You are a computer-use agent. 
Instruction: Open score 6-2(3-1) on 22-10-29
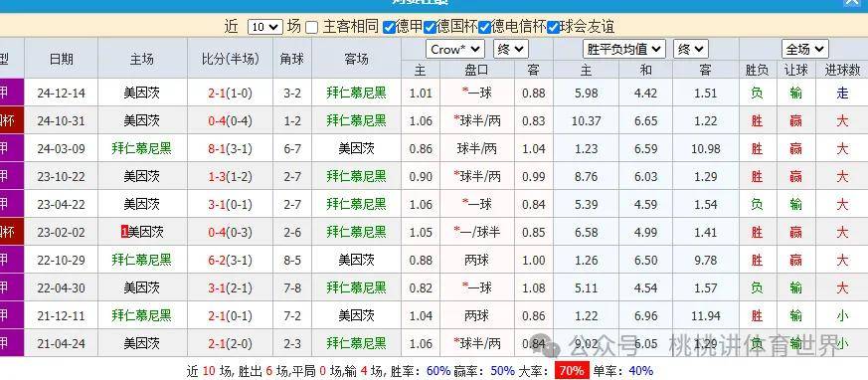[231, 260]
